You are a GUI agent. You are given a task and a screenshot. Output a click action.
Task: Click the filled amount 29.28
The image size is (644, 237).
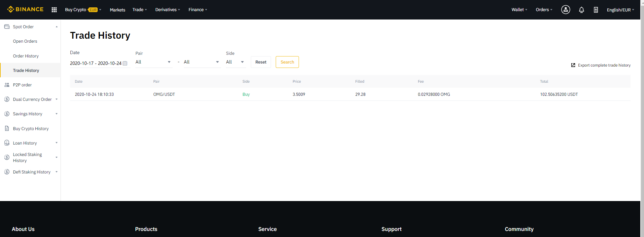361,94
